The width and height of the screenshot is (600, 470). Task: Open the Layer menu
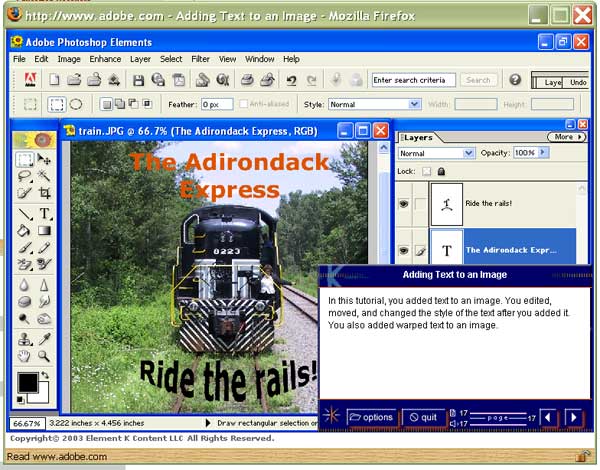140,59
